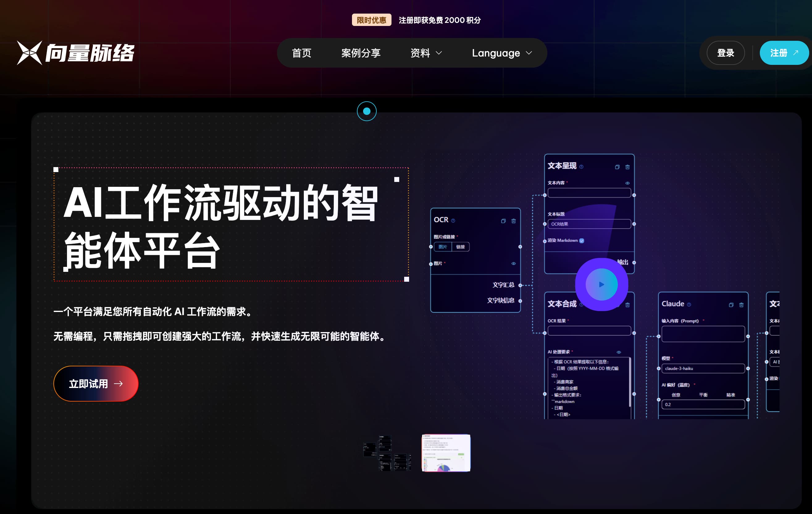
Task: Play the workflow demo video
Action: coord(601,284)
